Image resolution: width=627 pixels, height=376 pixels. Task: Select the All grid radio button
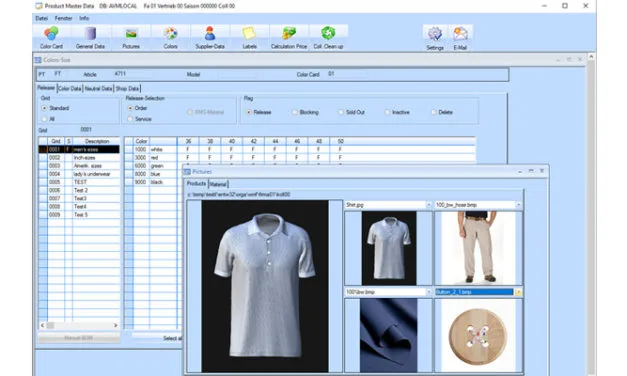pyautogui.click(x=44, y=119)
